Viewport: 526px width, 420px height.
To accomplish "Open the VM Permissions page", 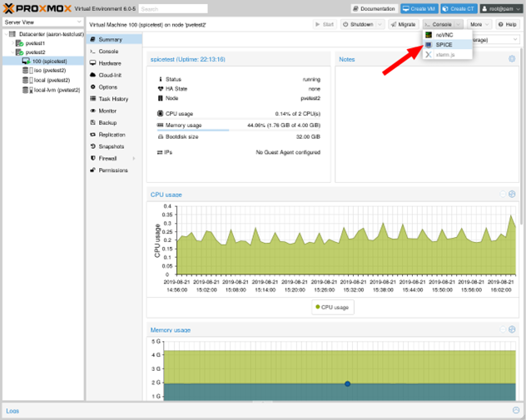I will click(113, 170).
